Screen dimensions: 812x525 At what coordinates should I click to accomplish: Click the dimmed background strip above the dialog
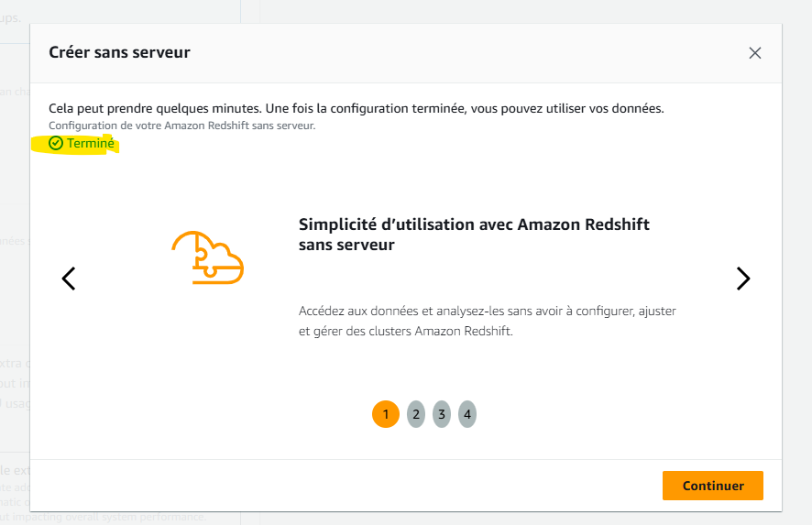[406, 11]
